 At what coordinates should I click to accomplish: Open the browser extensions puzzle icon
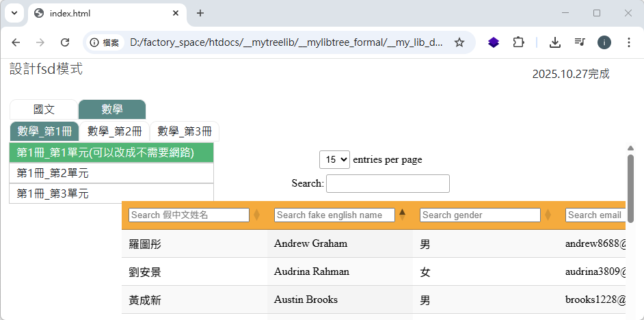518,42
